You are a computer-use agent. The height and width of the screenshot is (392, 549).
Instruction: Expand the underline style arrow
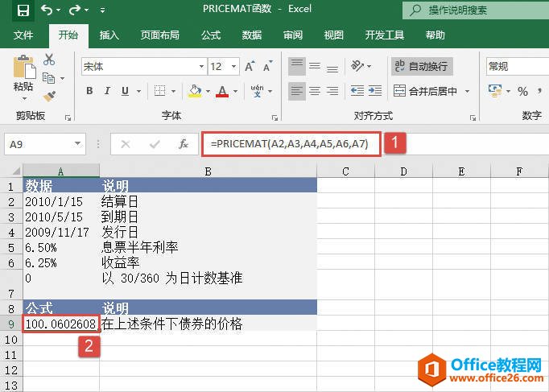138,91
